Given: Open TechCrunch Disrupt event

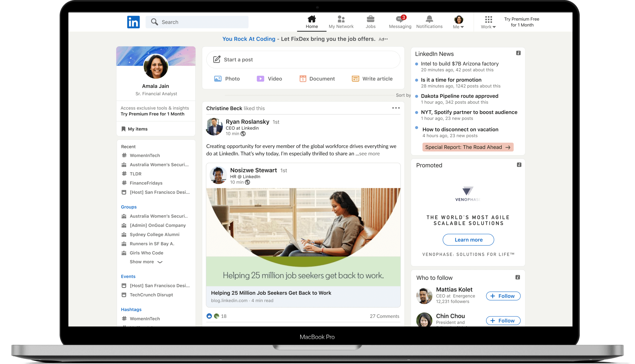Looking at the screenshot, I should click(x=151, y=295).
